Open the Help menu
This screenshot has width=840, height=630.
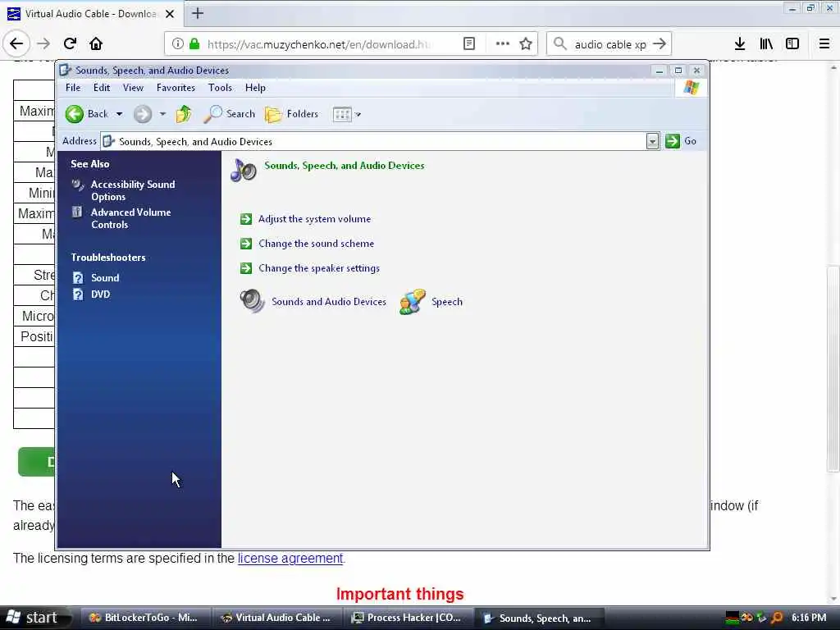pyautogui.click(x=256, y=87)
